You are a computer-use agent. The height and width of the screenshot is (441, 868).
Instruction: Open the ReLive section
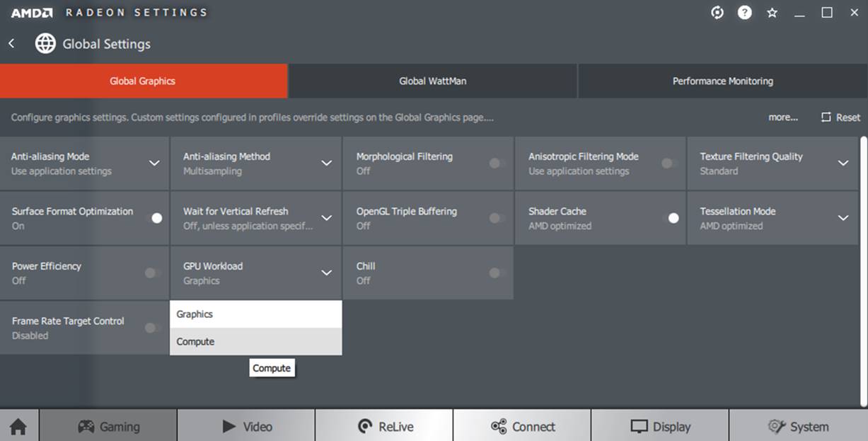tap(385, 426)
